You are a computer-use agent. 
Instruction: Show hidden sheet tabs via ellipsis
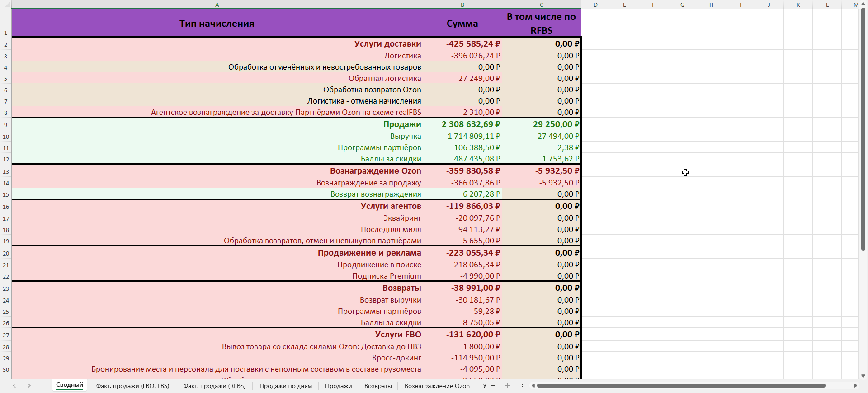[x=493, y=386]
